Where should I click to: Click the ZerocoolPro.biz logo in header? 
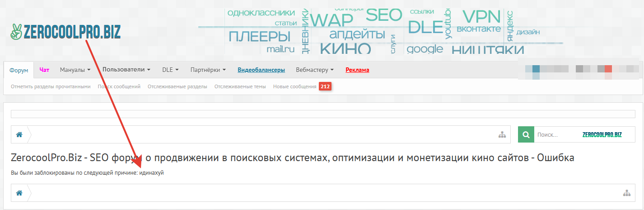[66, 32]
